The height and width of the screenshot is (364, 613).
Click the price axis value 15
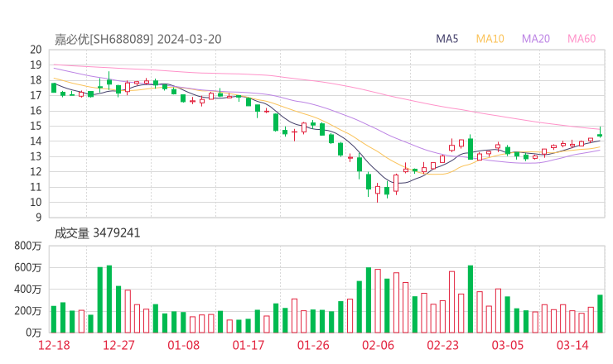click(x=36, y=126)
